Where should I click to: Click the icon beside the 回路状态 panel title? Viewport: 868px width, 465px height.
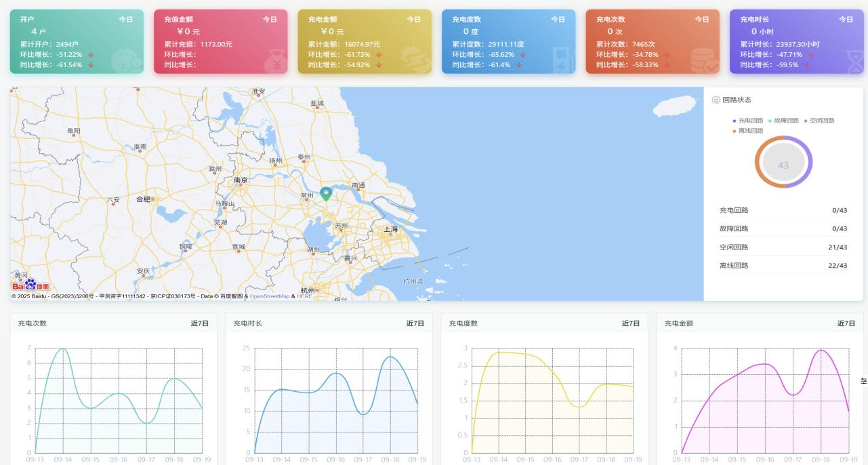[716, 100]
